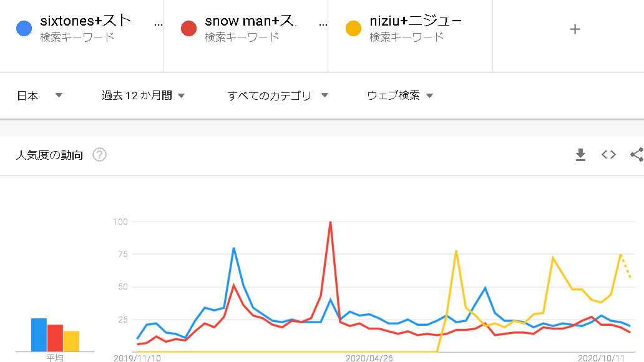The height and width of the screenshot is (362, 644).
Task: Click the download CSV icon
Action: 580,155
